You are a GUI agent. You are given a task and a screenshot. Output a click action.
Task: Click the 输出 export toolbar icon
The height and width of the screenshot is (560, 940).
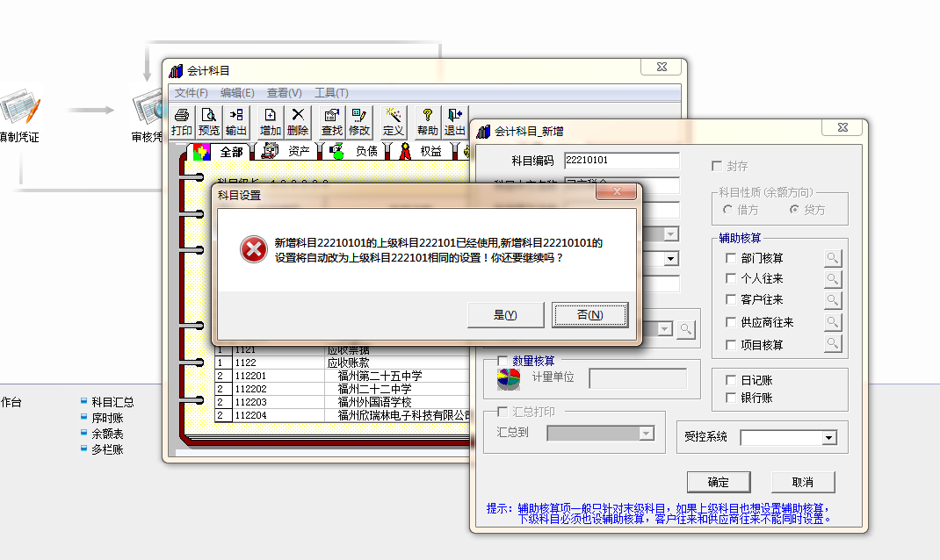(x=236, y=122)
